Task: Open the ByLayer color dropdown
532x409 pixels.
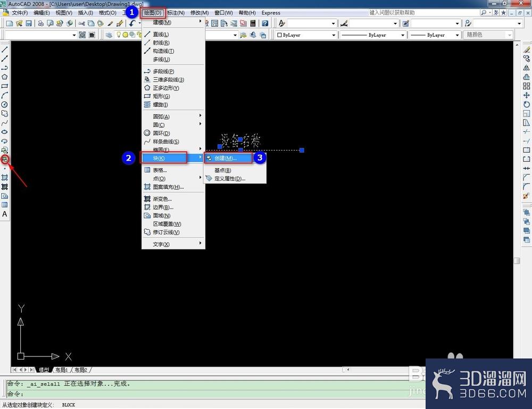Action: pyautogui.click(x=306, y=35)
